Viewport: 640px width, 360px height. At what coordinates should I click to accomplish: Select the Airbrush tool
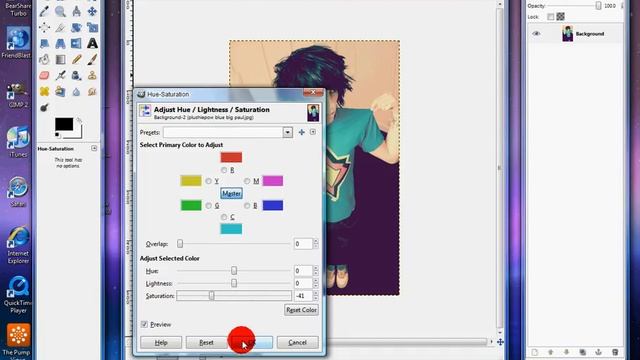point(60,75)
